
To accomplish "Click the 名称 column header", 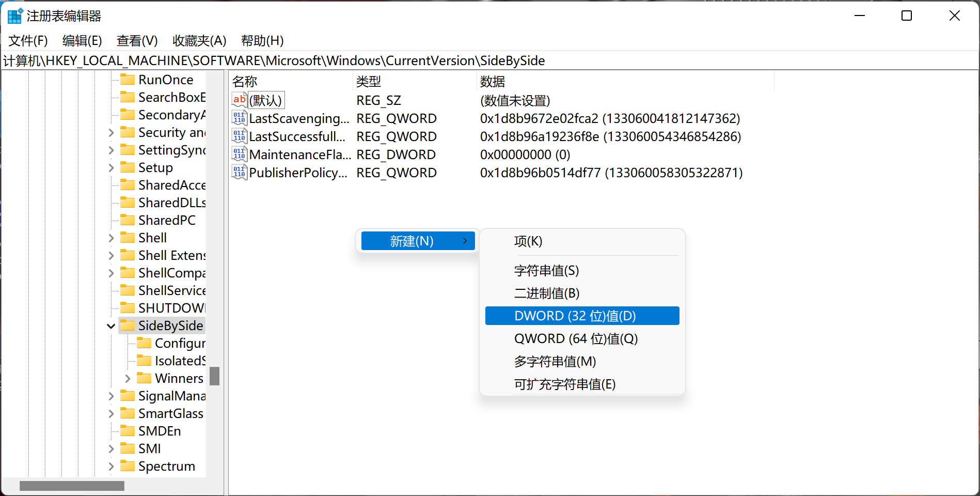I will click(291, 81).
